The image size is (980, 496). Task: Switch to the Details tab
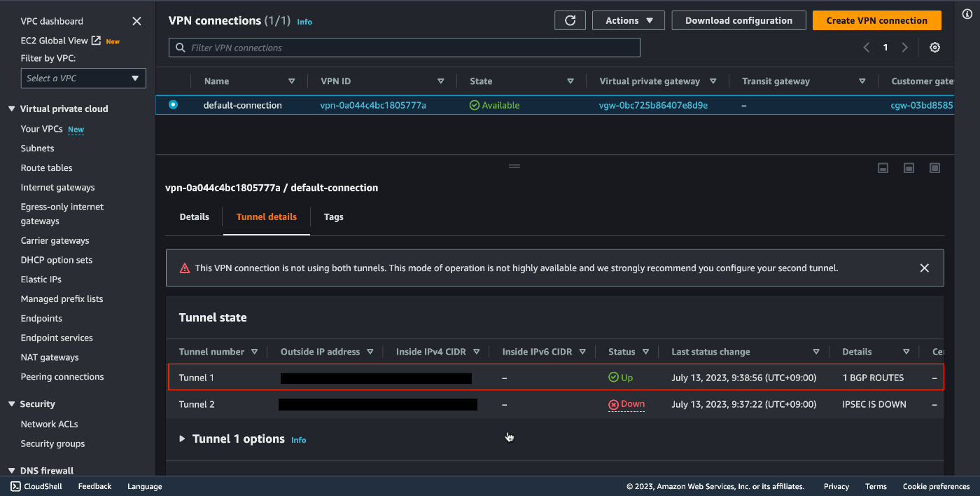(x=195, y=216)
